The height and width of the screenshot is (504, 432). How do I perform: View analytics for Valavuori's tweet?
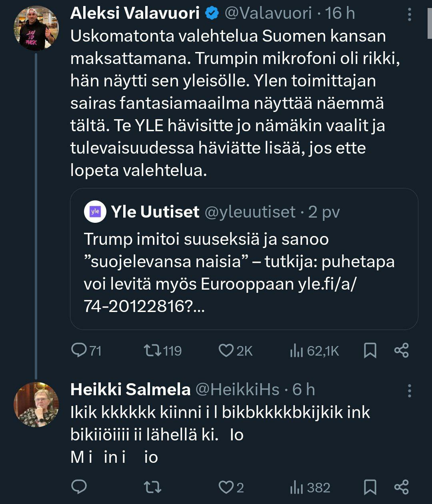pyautogui.click(x=296, y=351)
